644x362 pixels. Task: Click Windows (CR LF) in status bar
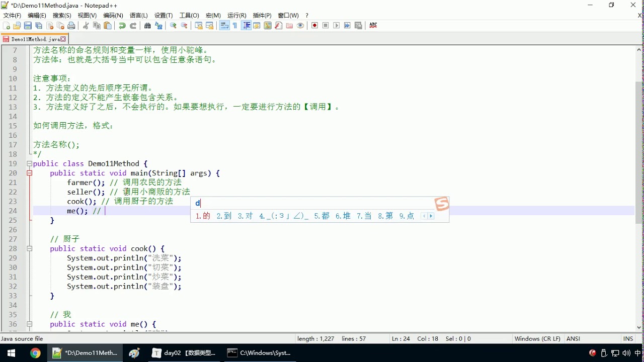(537, 339)
